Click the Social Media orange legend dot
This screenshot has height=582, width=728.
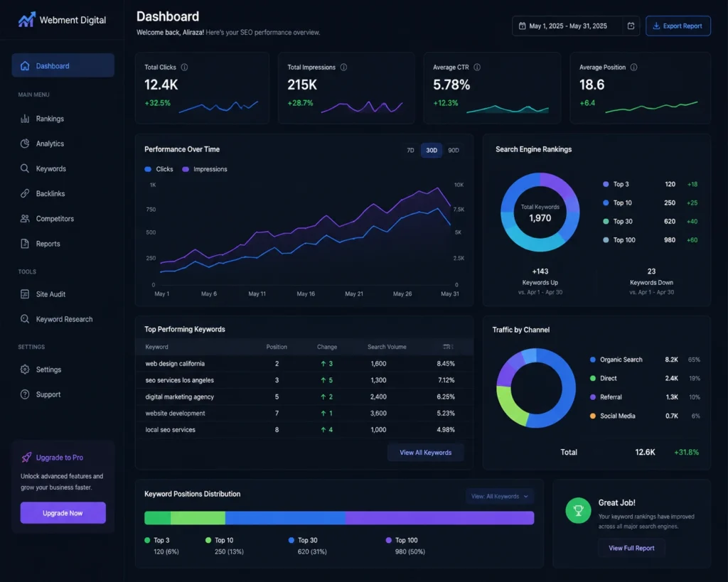[593, 416]
